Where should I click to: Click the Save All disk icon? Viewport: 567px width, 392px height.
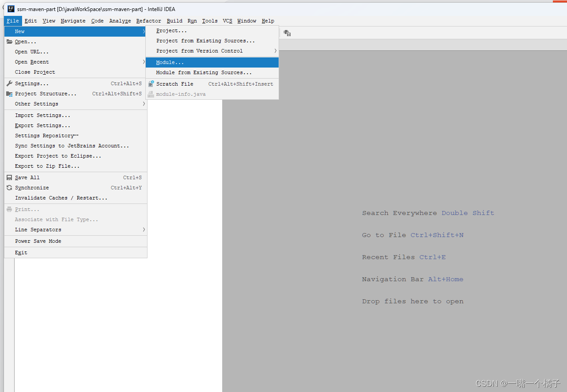coord(9,177)
